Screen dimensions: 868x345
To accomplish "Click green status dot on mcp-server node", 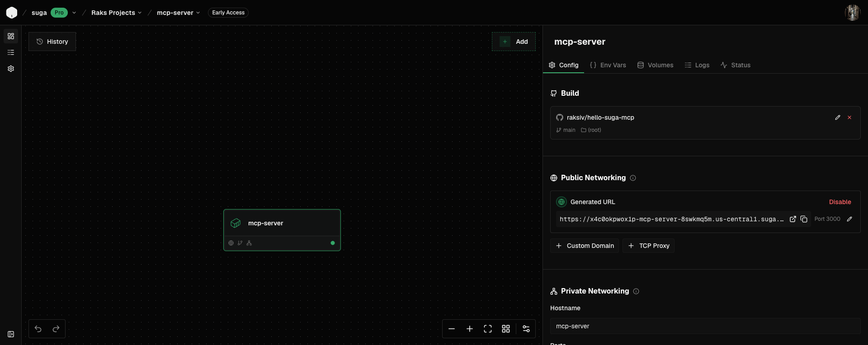I will pos(333,243).
